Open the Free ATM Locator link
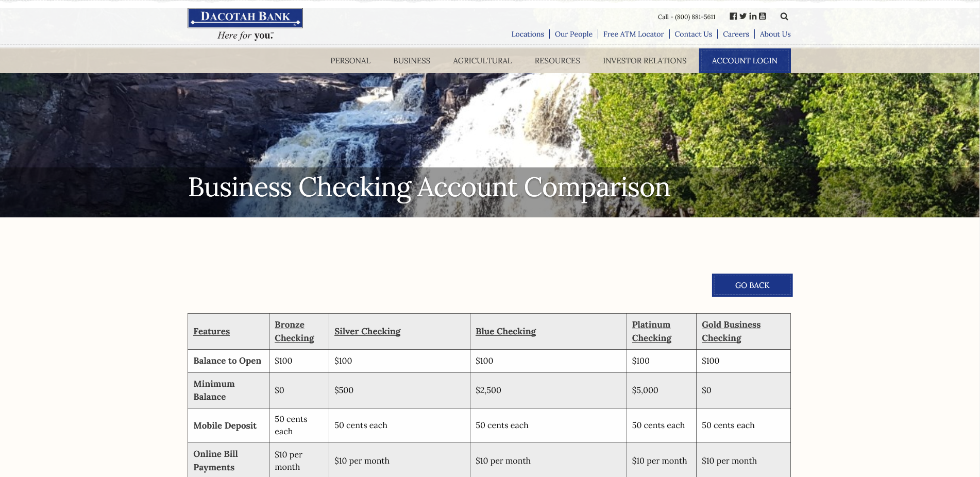Screen dimensions: 980x477 (633, 35)
